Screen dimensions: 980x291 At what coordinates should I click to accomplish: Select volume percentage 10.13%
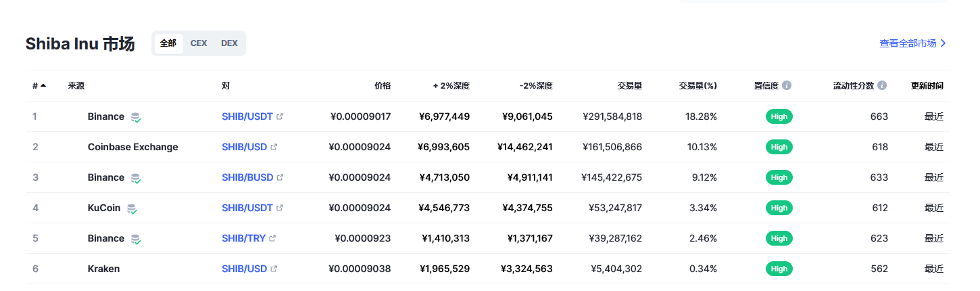tap(702, 147)
